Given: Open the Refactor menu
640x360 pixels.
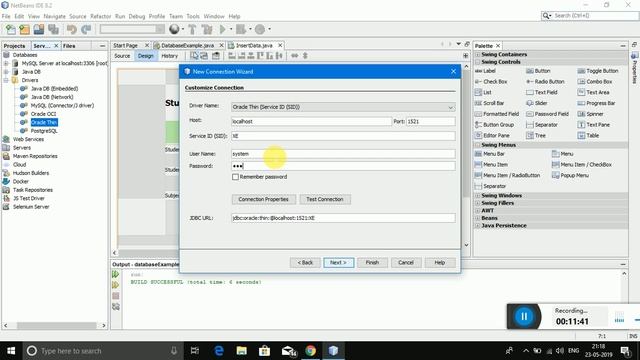Looking at the screenshot, I should click(x=100, y=16).
